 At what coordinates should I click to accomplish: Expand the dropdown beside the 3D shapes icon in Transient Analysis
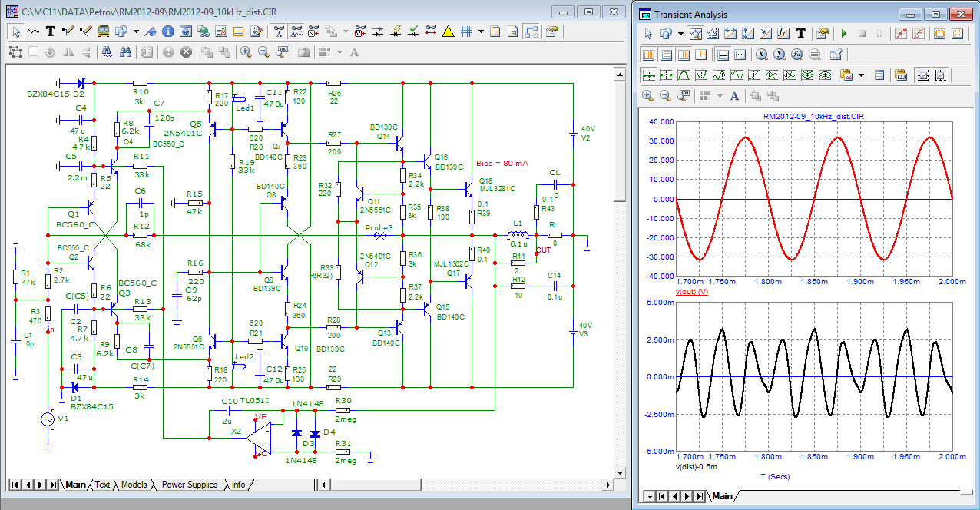point(680,34)
